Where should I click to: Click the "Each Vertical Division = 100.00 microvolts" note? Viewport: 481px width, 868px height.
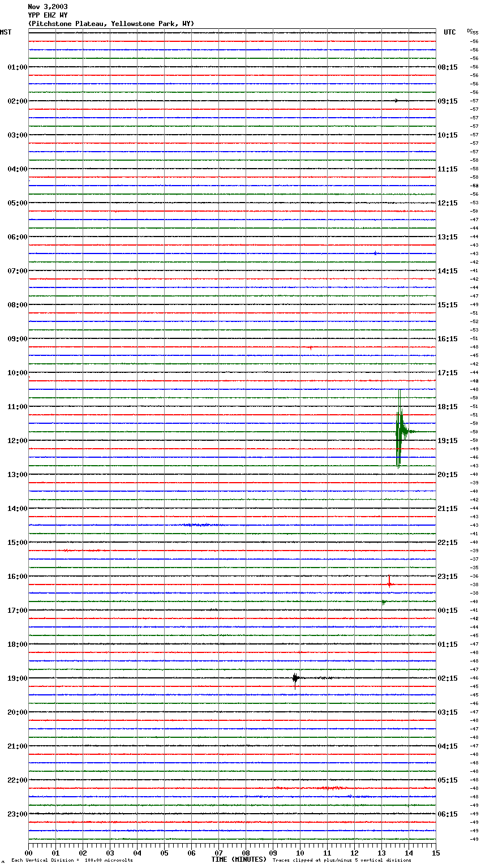pos(72,860)
